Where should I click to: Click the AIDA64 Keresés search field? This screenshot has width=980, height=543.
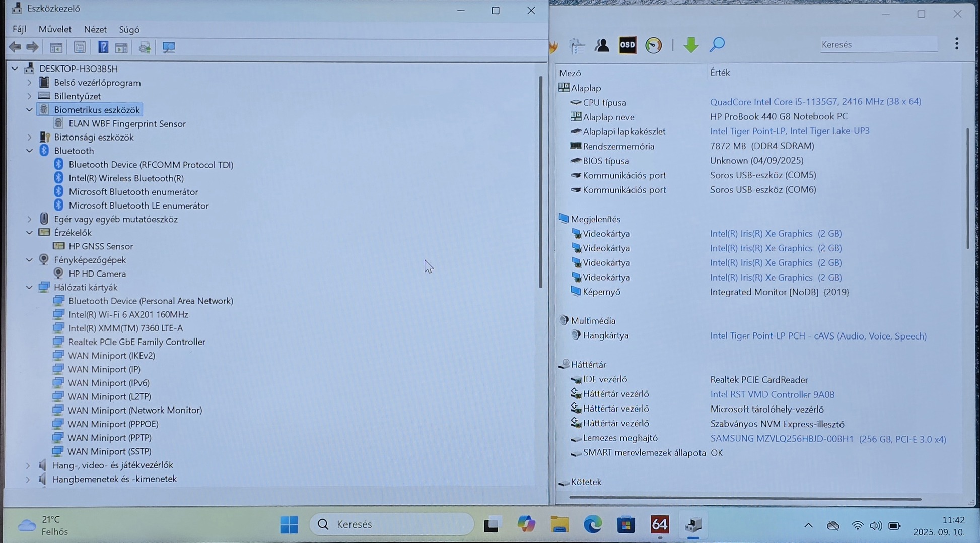[878, 45]
